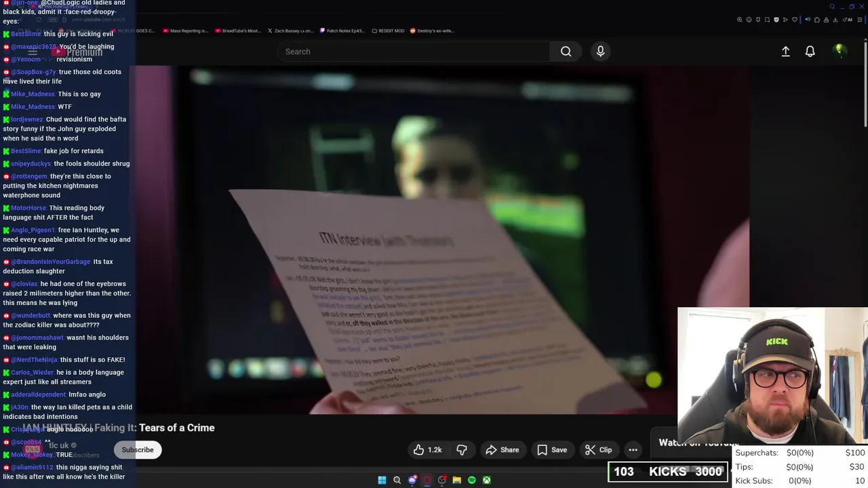Open Discord from the taskbar
Screen dimensions: 868x488
pyautogui.click(x=412, y=480)
